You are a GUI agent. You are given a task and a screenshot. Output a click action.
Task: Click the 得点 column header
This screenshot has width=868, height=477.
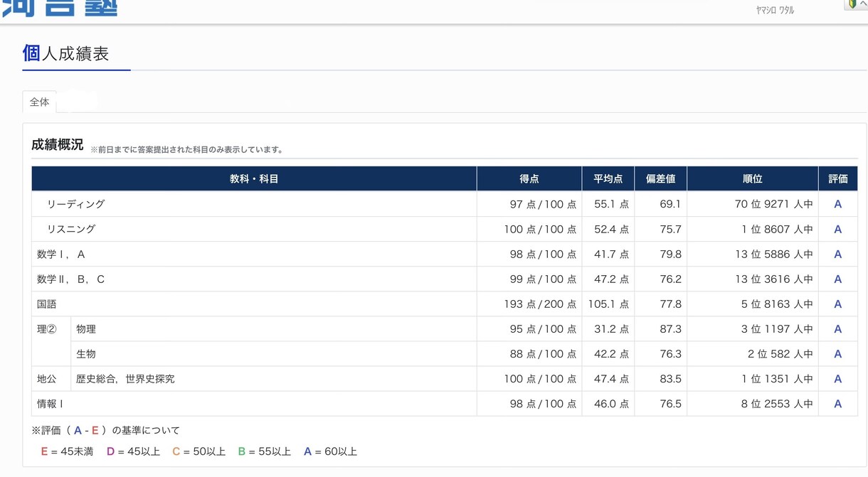click(x=529, y=179)
